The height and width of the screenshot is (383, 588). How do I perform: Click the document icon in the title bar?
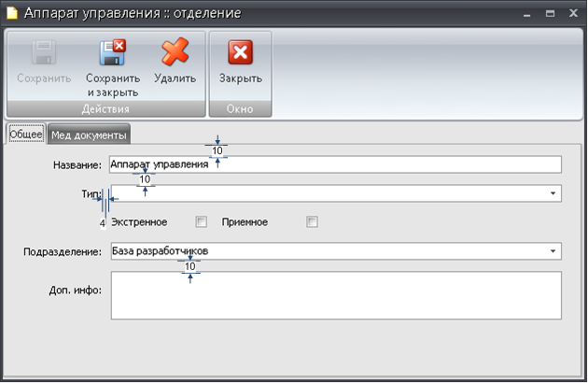tap(11, 13)
